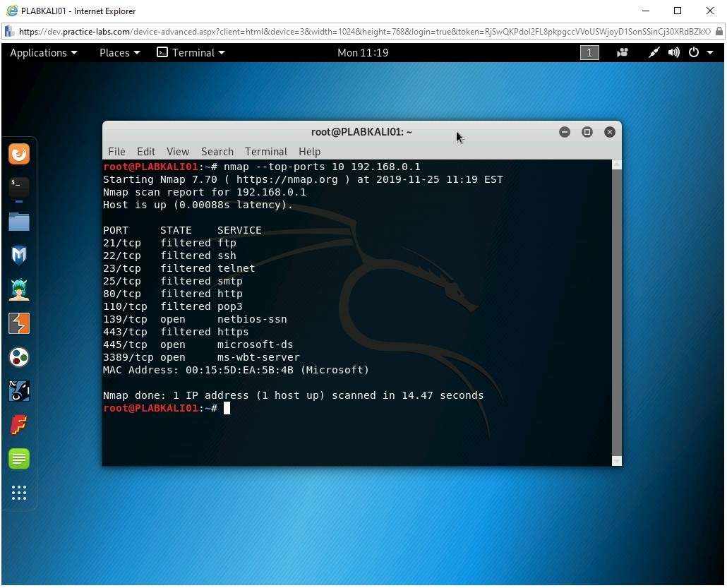
Task: Launch Armitage from the dock
Action: pos(19,289)
